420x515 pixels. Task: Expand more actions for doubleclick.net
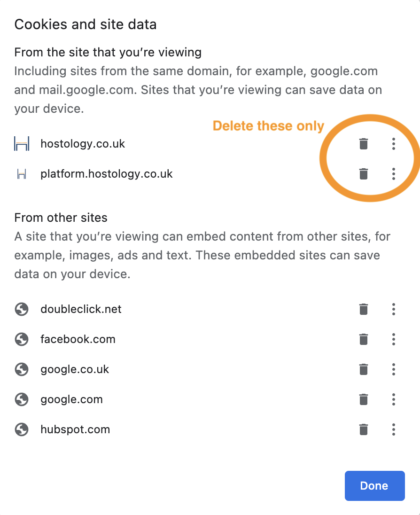pyautogui.click(x=394, y=309)
